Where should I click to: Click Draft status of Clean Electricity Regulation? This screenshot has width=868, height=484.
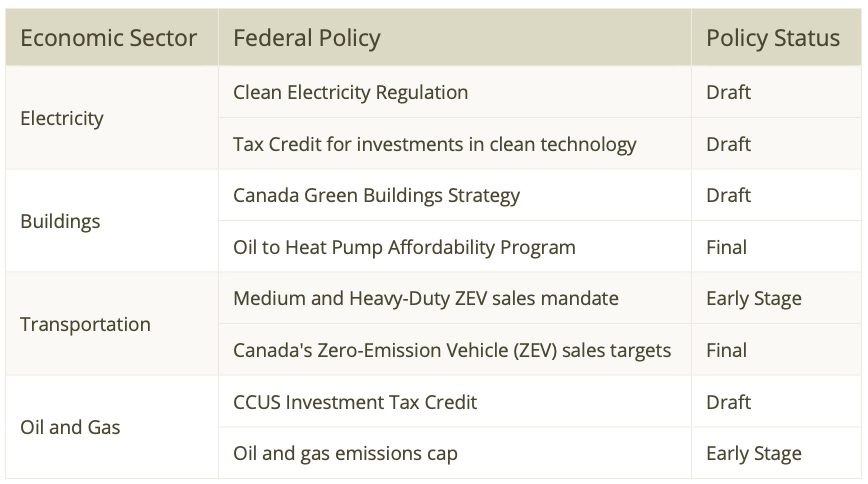pyautogui.click(x=728, y=92)
